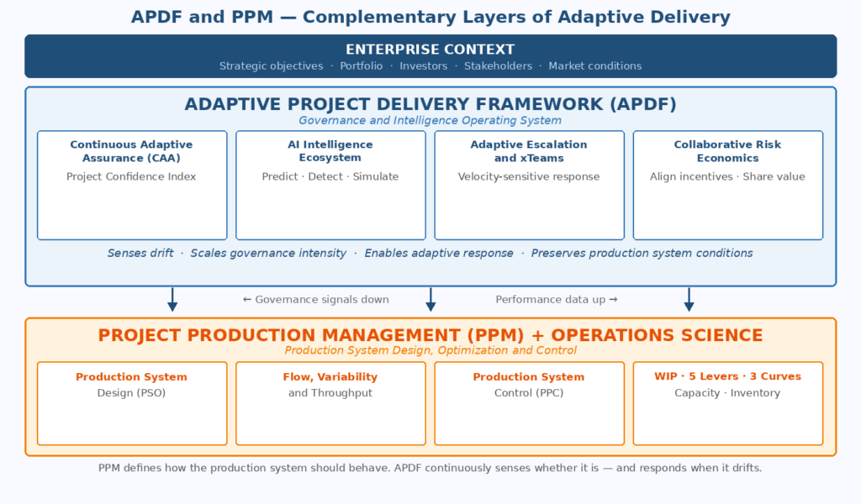Click 'Enables adaptive response' phrase
The width and height of the screenshot is (861, 504).
tap(439, 253)
